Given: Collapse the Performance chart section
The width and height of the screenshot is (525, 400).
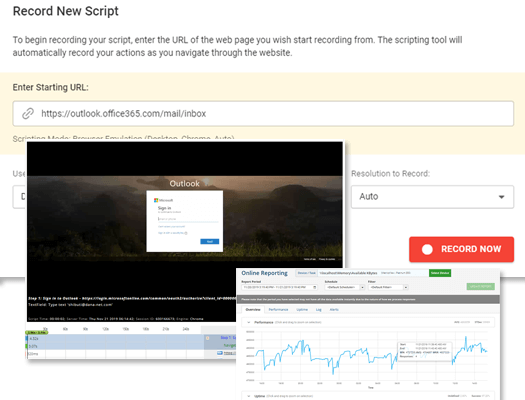Looking at the screenshot, I should coord(248,322).
